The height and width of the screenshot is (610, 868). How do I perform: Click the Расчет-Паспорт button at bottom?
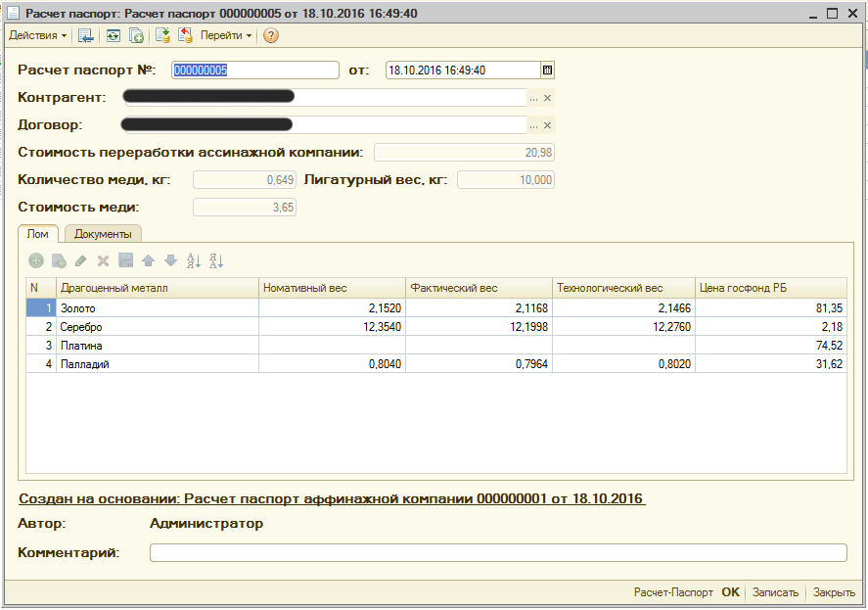coord(673,592)
